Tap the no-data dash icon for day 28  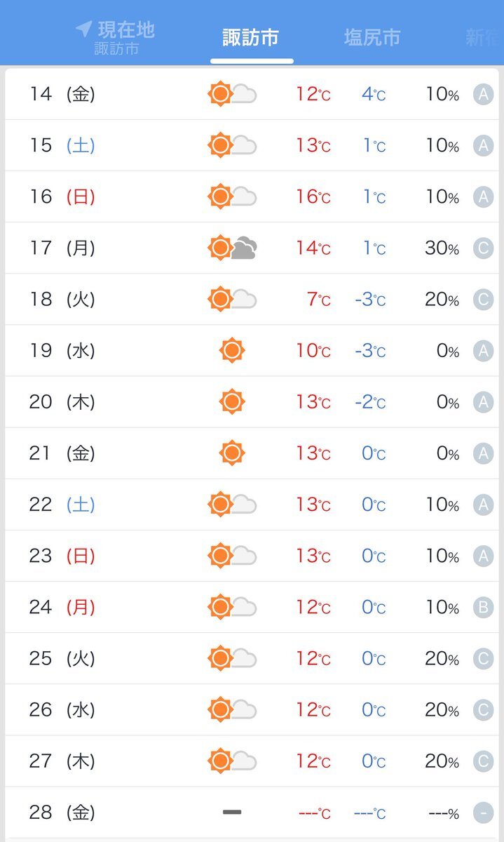(232, 813)
